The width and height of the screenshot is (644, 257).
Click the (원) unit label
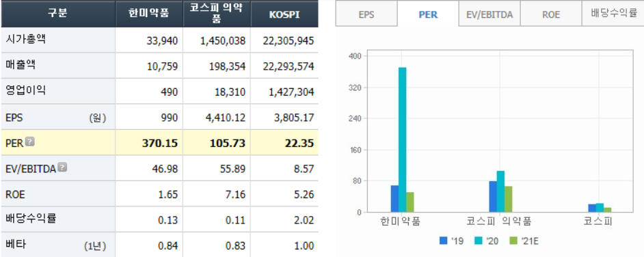point(97,118)
